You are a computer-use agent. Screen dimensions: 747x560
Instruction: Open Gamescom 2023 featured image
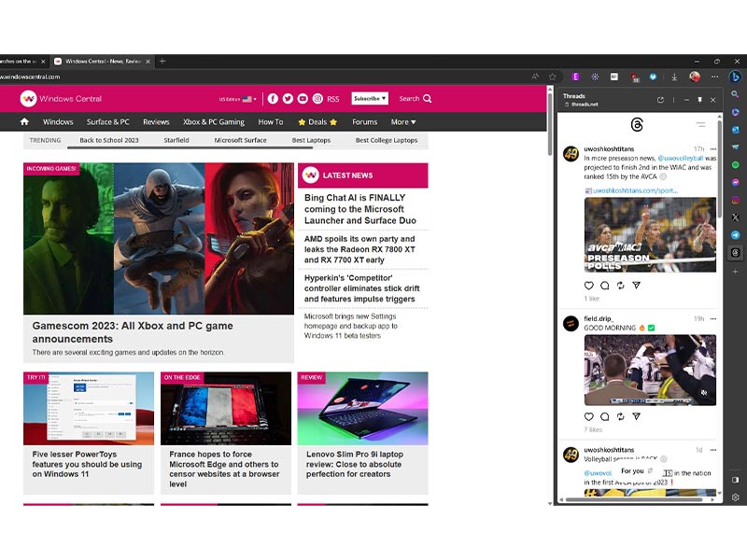point(159,239)
